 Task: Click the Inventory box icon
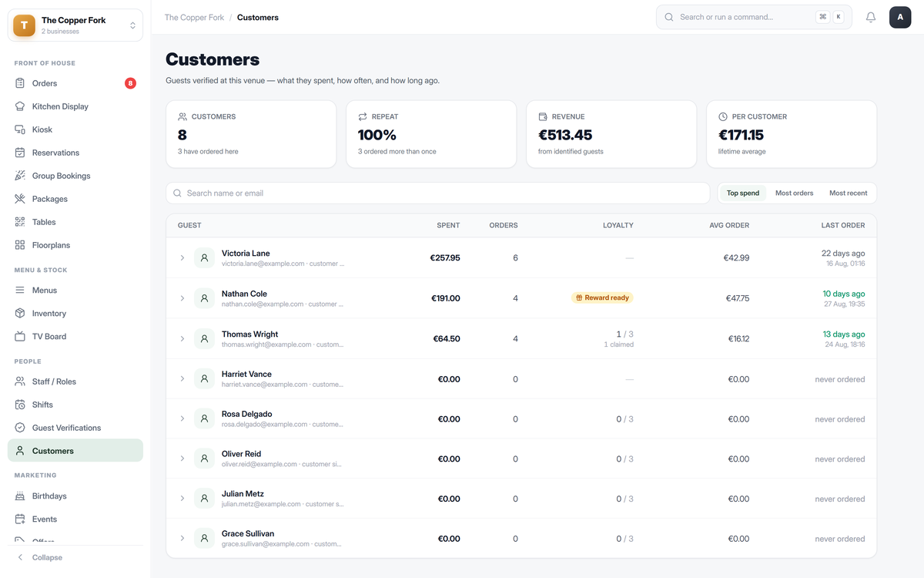[20, 314]
